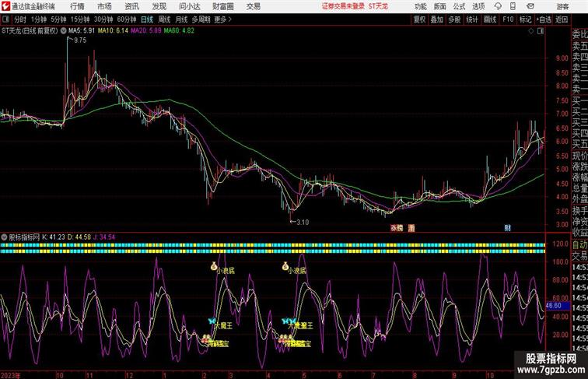Screen dimensions: 588x379
Task: Click the second 小浪底 money bag icon
Action: (285, 266)
